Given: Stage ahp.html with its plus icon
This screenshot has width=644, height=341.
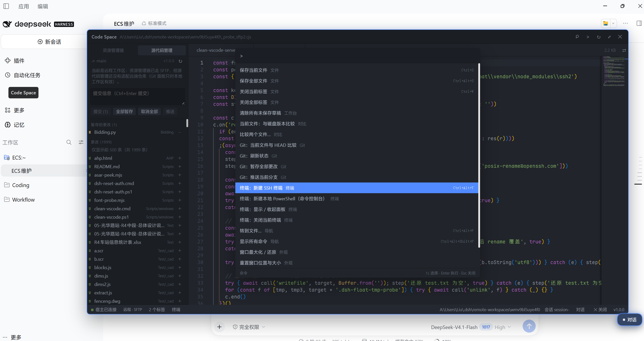Looking at the screenshot, I should point(180,158).
